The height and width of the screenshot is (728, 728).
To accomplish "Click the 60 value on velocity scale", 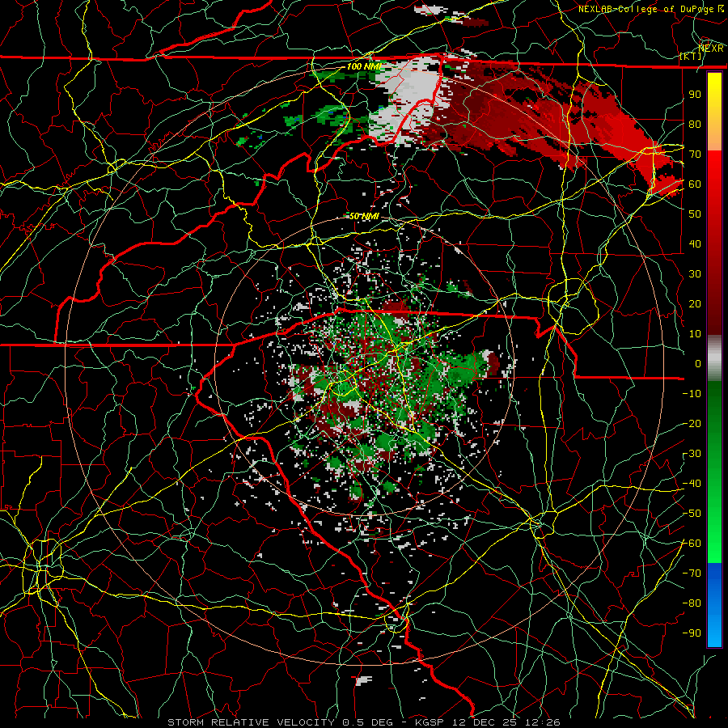I will (695, 184).
